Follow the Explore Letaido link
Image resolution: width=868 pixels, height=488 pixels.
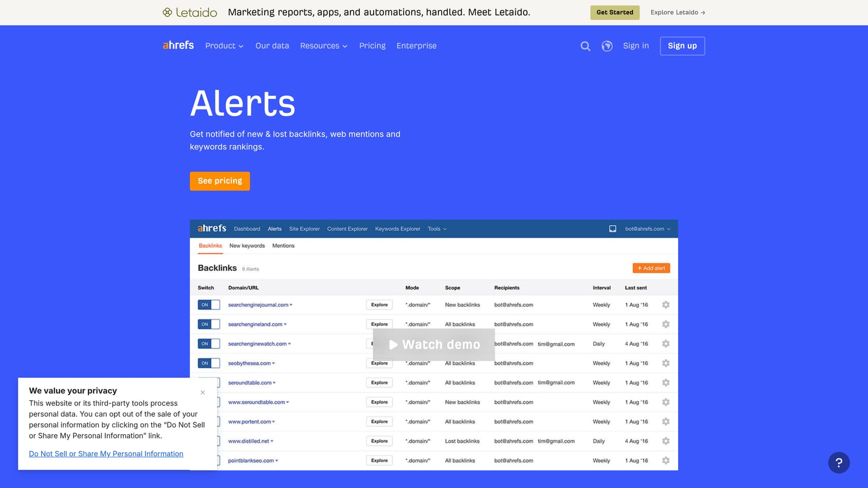(x=678, y=12)
